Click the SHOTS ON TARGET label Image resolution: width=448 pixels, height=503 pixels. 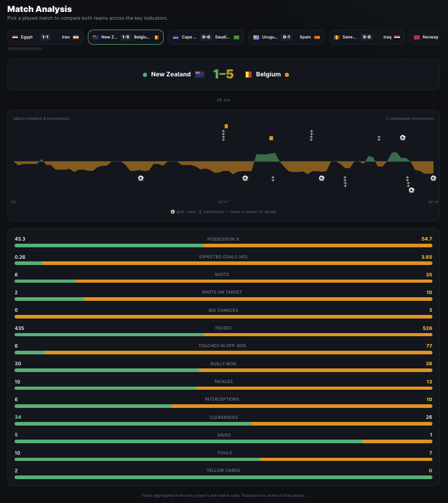(222, 292)
